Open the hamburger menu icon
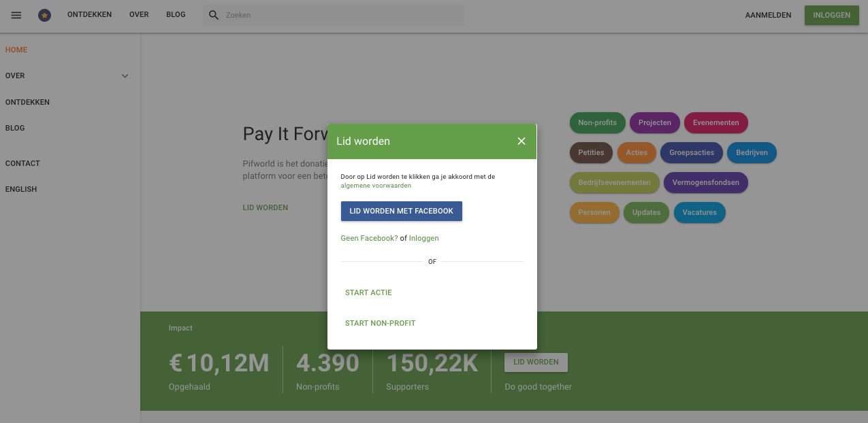The height and width of the screenshot is (423, 868). click(x=16, y=15)
